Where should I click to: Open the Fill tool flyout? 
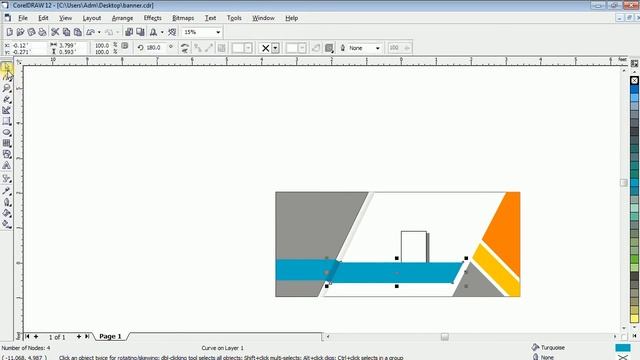coord(7,213)
